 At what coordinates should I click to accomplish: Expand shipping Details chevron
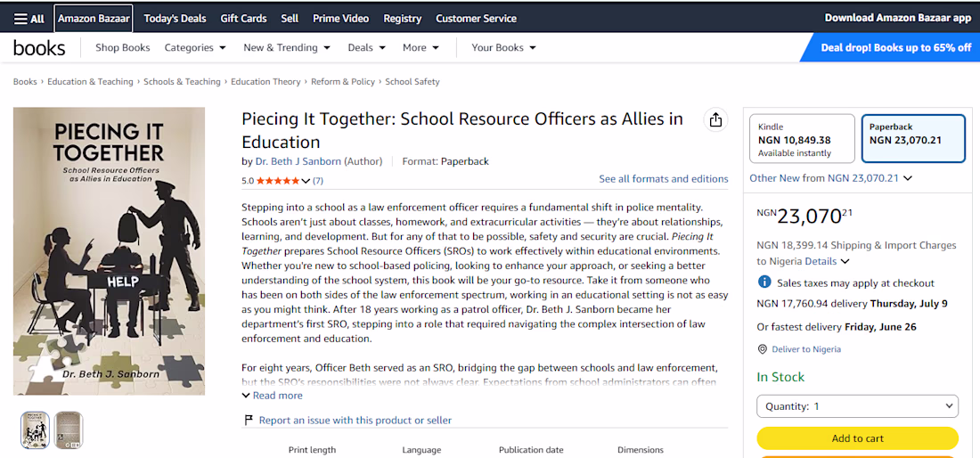pos(845,261)
